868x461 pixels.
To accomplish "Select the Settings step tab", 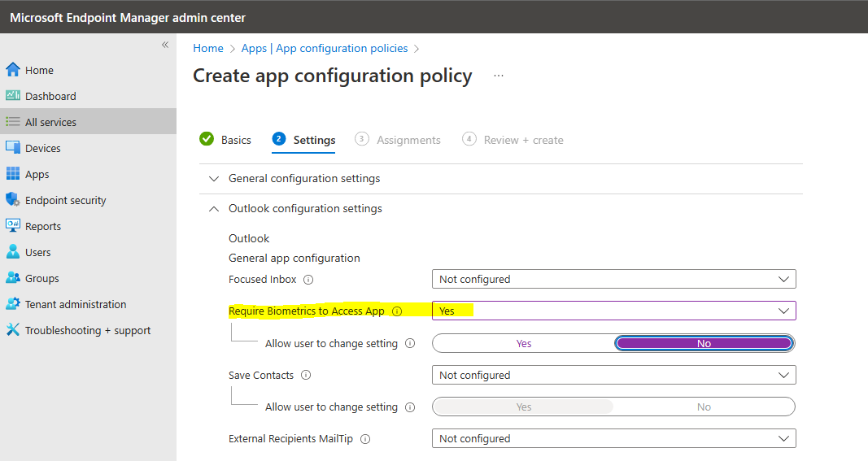I will pos(303,140).
